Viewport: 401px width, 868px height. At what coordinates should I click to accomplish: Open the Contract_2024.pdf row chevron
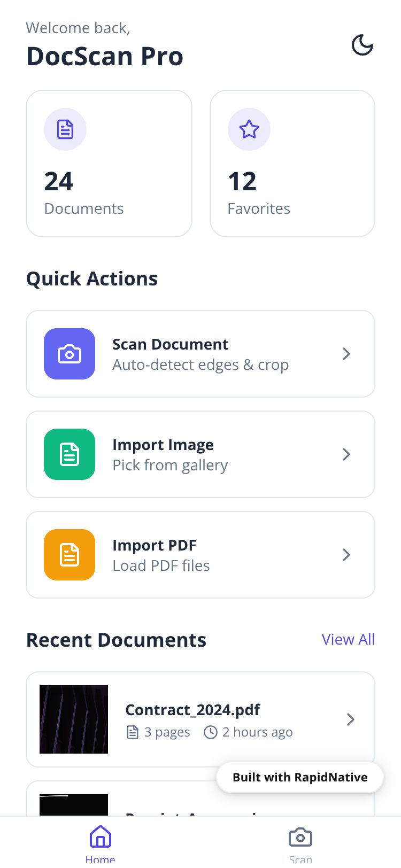(x=351, y=719)
